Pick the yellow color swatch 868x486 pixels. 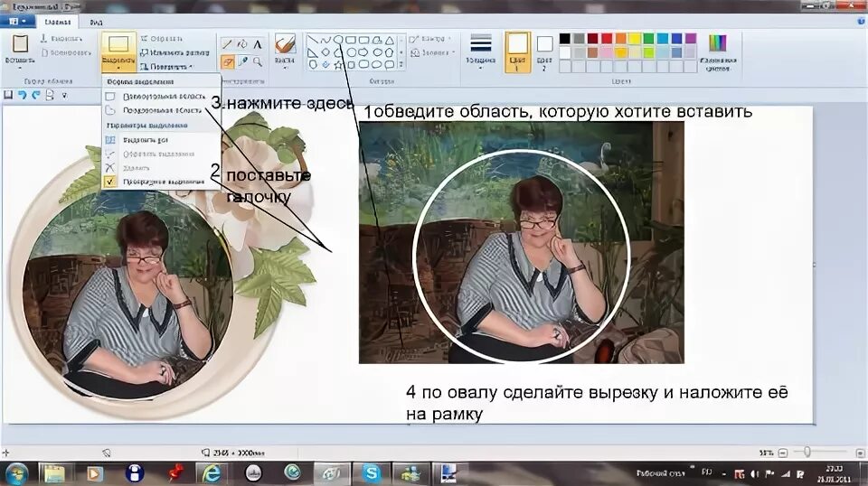pos(635,38)
